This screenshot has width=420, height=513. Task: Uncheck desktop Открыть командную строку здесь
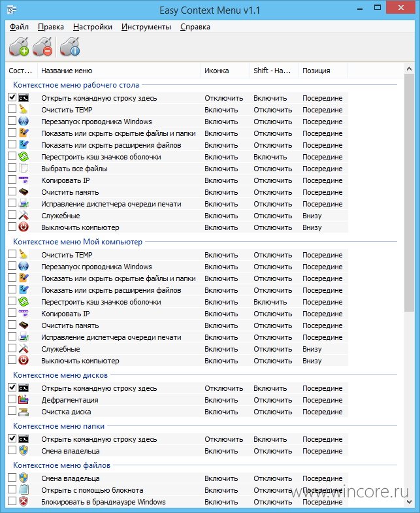pos(12,97)
